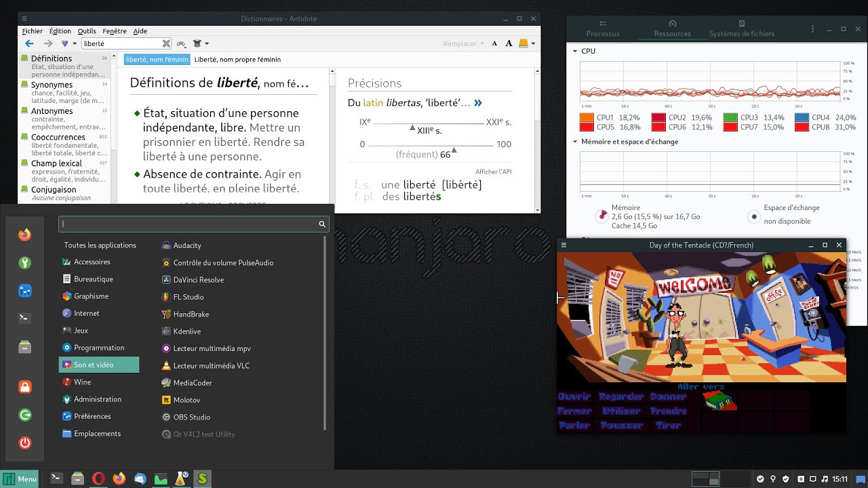Open the Outils menu in Antidote
Image resolution: width=868 pixels, height=488 pixels.
[x=87, y=31]
